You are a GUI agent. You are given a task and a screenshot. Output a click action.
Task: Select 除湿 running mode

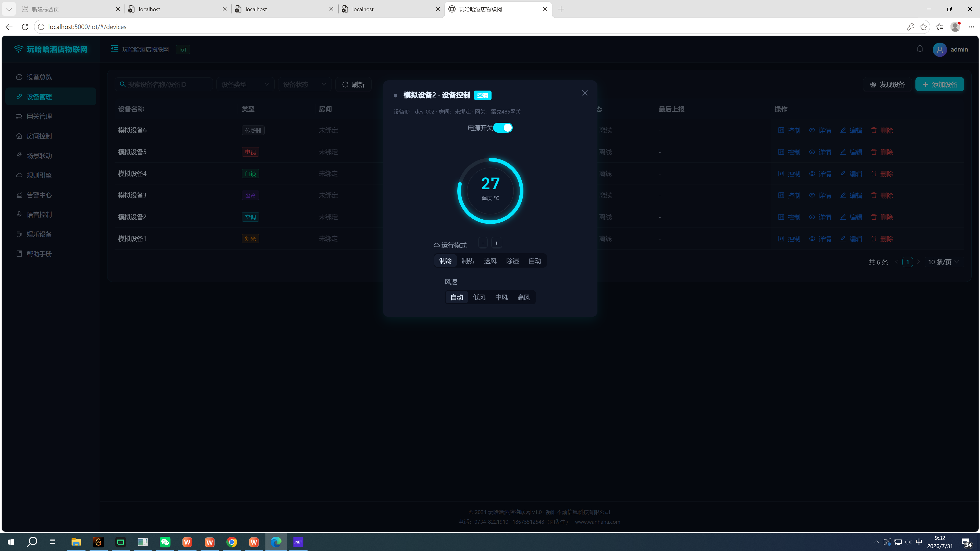(x=512, y=261)
